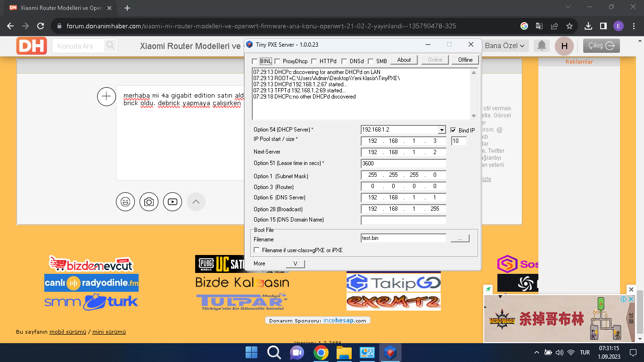The image size is (644, 362).
Task: Click the Çıkış logout button
Action: [x=601, y=46]
